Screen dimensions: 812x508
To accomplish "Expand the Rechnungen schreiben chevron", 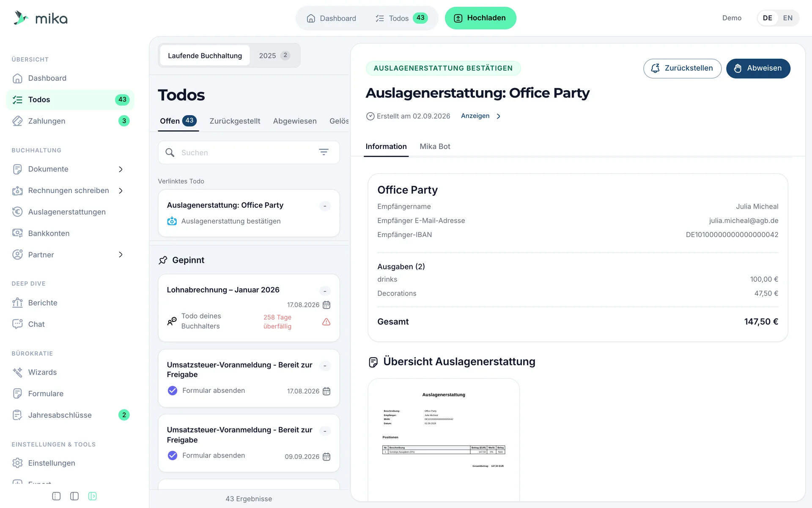I will pyautogui.click(x=121, y=191).
